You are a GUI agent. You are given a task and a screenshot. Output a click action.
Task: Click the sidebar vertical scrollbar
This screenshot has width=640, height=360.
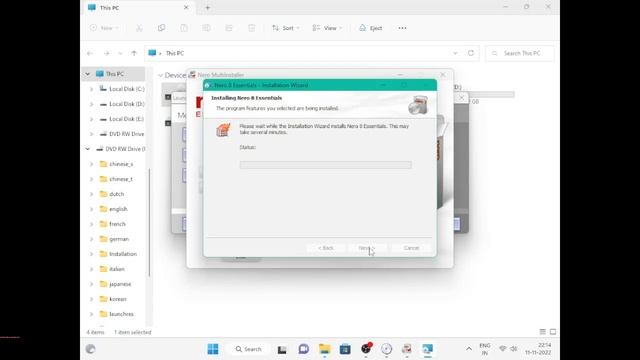pos(149,222)
